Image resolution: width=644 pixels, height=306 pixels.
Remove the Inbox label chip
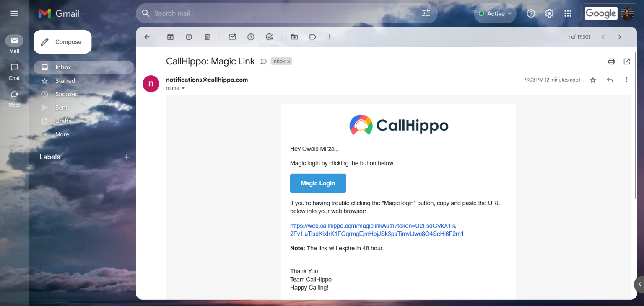click(x=288, y=62)
